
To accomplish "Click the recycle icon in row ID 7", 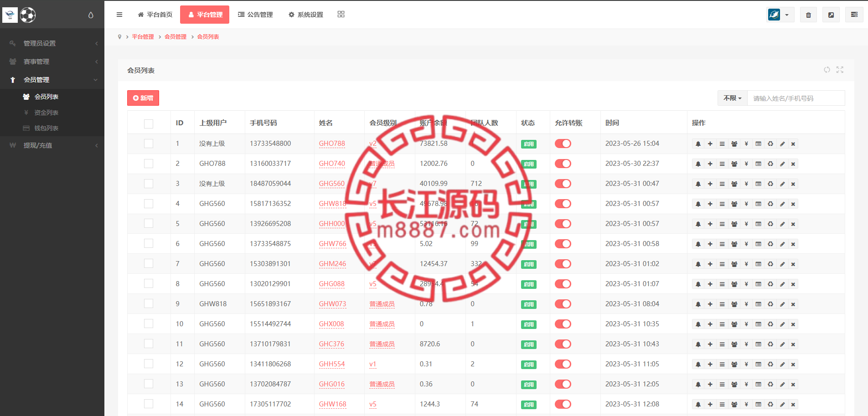I will [x=770, y=264].
